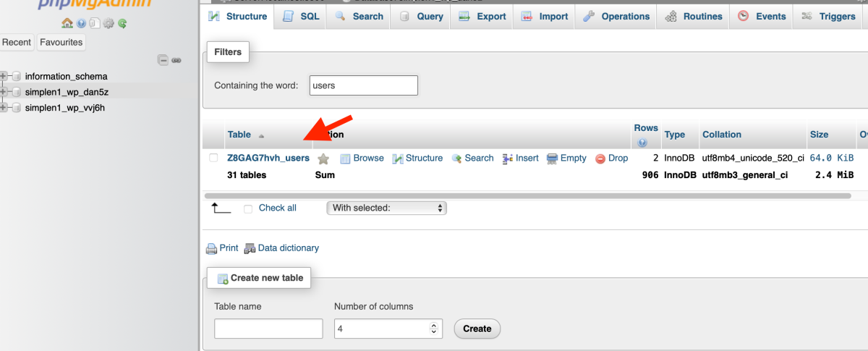Sort by the Table column header
The image size is (868, 351).
[239, 135]
